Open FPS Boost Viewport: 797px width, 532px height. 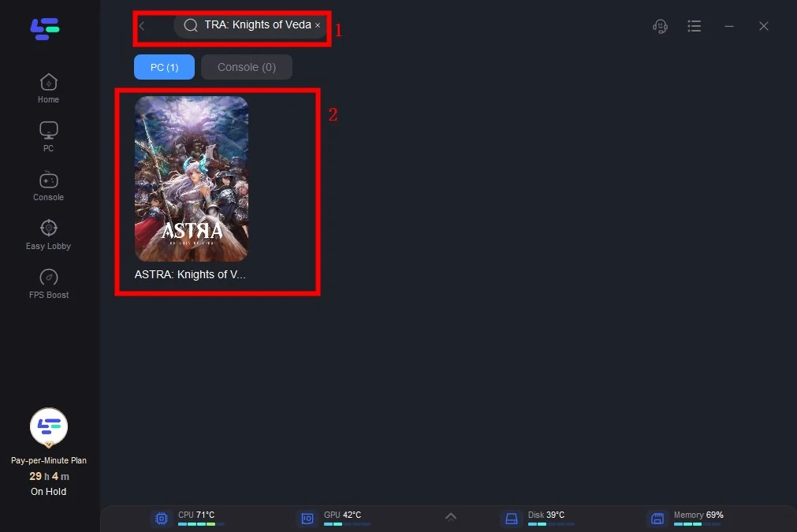pyautogui.click(x=48, y=283)
